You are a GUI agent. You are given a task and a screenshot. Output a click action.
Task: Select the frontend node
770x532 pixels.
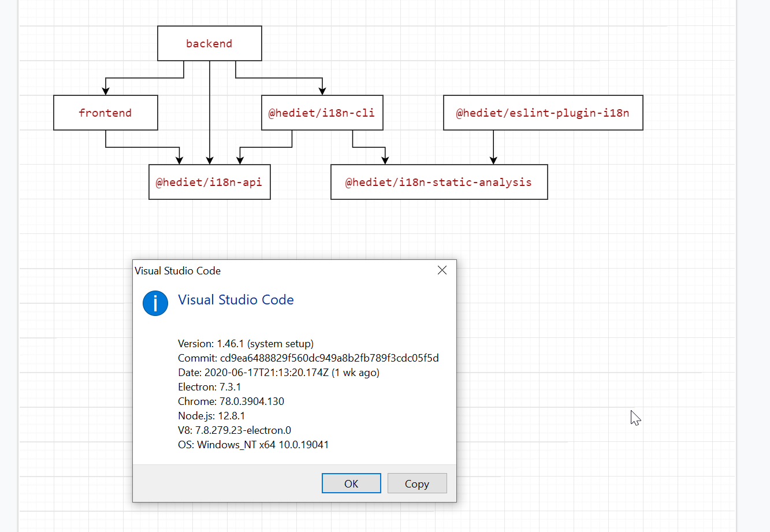[105, 113]
